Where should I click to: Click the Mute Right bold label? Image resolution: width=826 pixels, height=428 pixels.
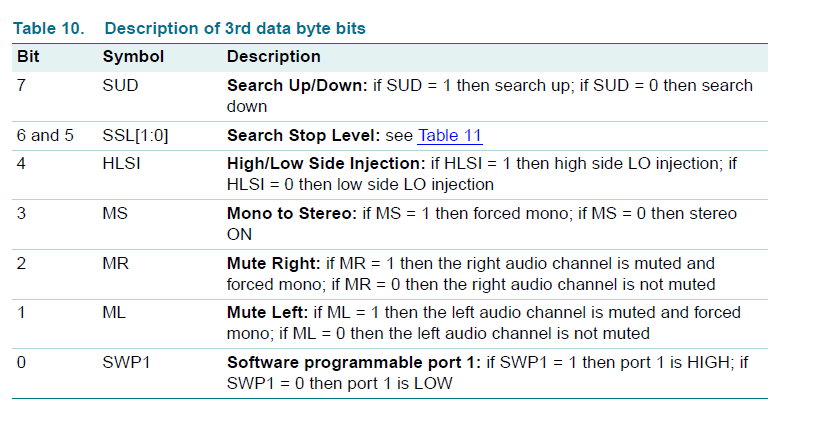pyautogui.click(x=273, y=263)
